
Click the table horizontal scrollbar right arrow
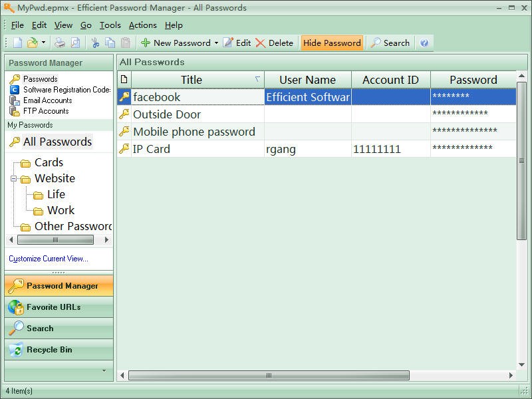point(511,375)
